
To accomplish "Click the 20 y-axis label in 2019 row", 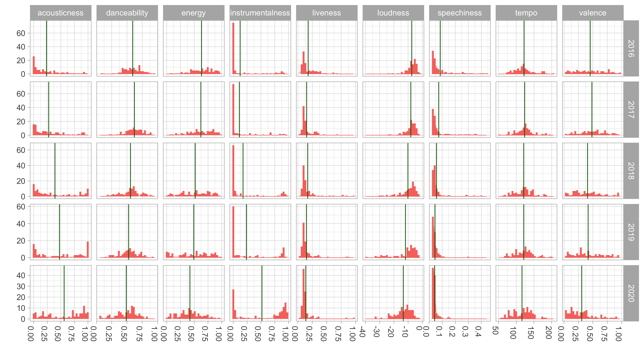I will coord(21,241).
